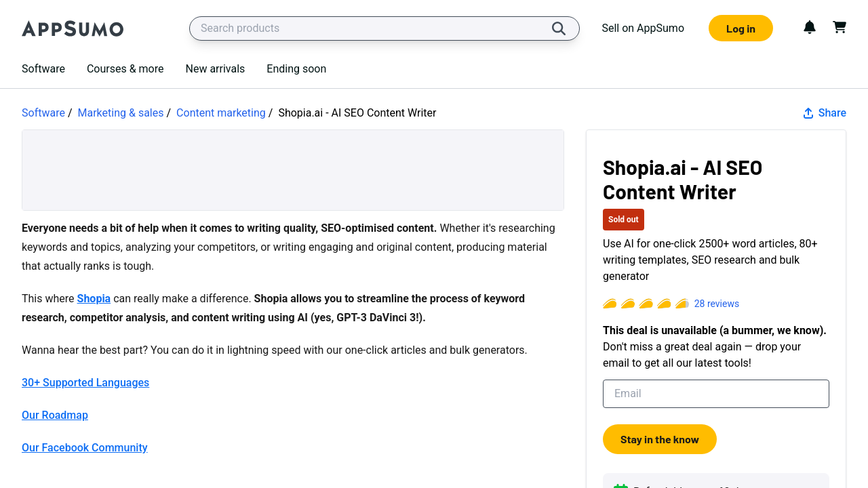The width and height of the screenshot is (868, 488).
Task: Follow the Marketing & sales breadcrumb
Action: (121, 113)
